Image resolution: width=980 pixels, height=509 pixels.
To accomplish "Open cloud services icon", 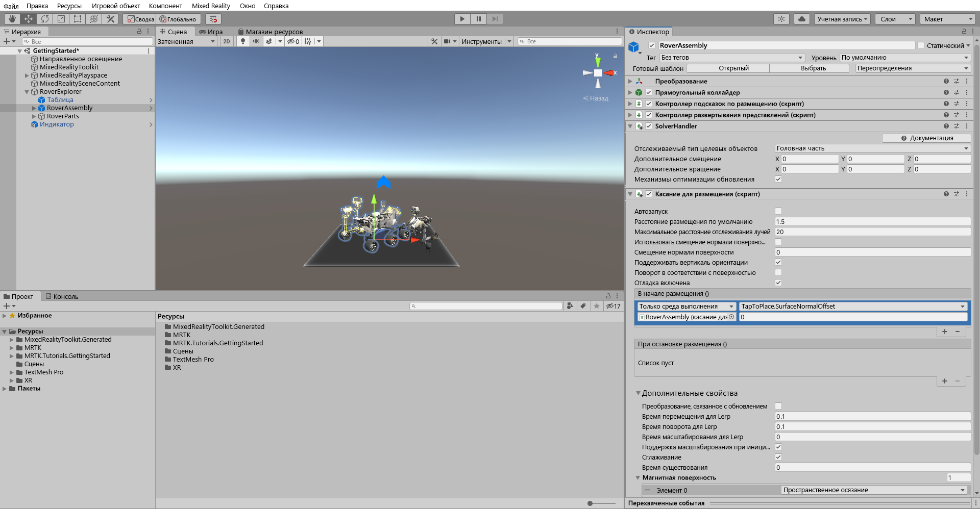I will (802, 19).
